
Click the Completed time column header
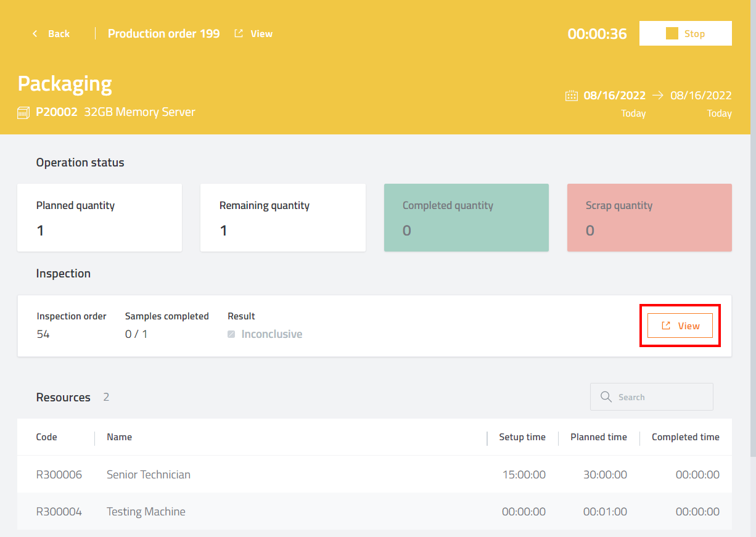(685, 437)
